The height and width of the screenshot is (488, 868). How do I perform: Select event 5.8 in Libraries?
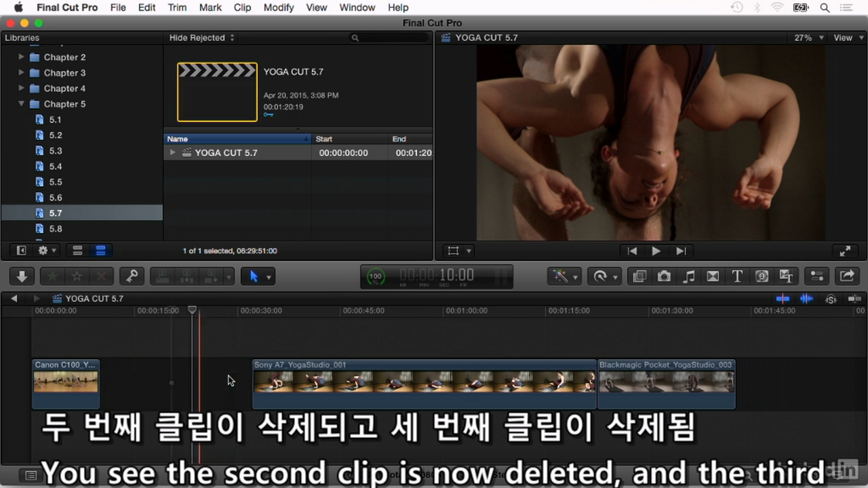point(55,228)
